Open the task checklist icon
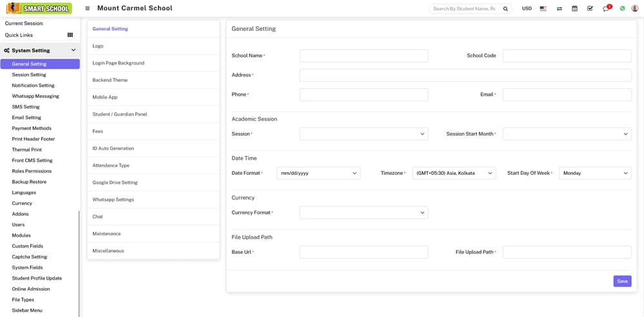 pyautogui.click(x=590, y=8)
